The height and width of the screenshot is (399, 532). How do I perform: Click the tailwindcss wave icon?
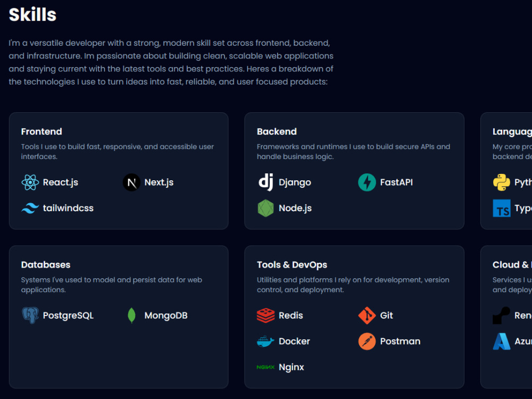30,209
